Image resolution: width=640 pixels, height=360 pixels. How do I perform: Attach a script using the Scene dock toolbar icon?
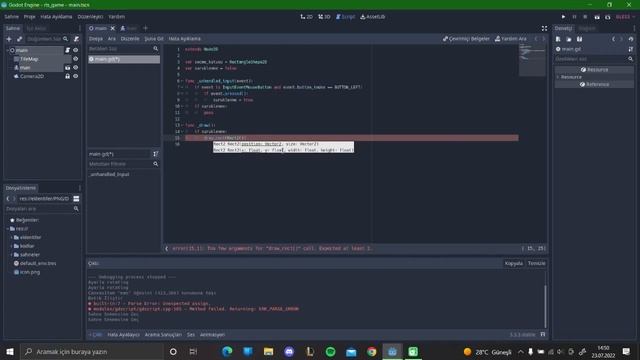click(x=76, y=39)
